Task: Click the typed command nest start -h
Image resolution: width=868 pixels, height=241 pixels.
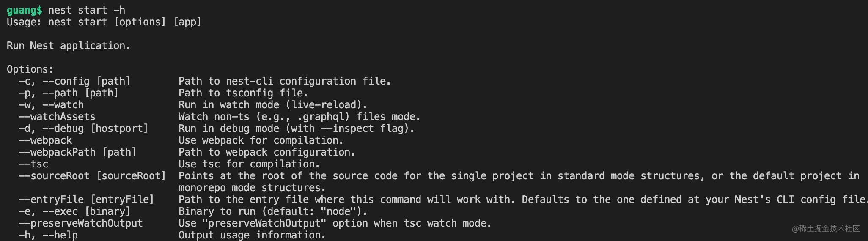Action: pyautogui.click(x=87, y=10)
